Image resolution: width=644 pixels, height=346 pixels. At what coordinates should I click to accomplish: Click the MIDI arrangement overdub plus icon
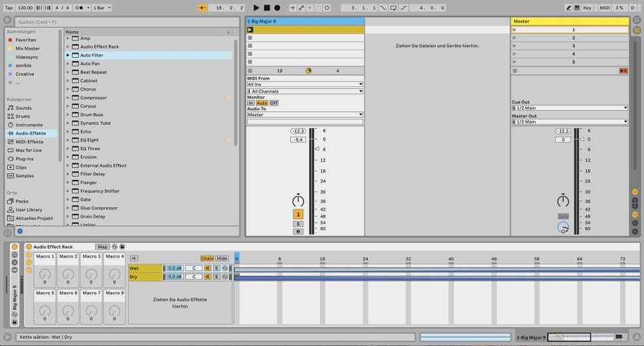pos(293,8)
